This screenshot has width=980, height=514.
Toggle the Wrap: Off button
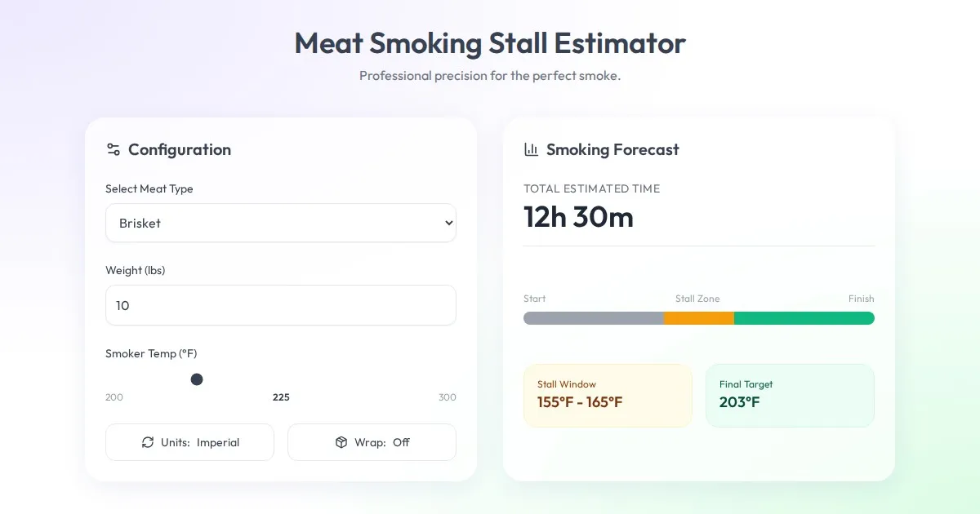(372, 442)
